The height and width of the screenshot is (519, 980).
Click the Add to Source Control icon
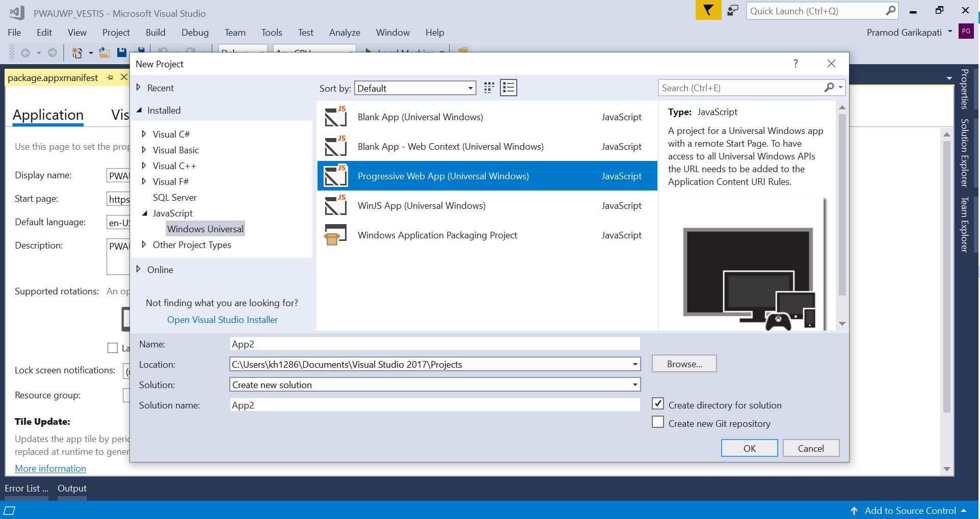(854, 510)
